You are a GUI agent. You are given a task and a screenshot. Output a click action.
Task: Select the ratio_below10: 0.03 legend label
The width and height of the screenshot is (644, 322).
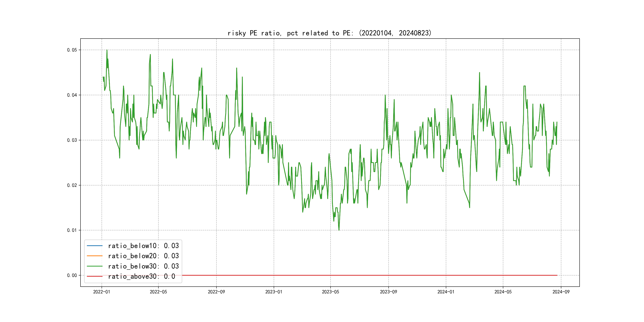point(143,246)
